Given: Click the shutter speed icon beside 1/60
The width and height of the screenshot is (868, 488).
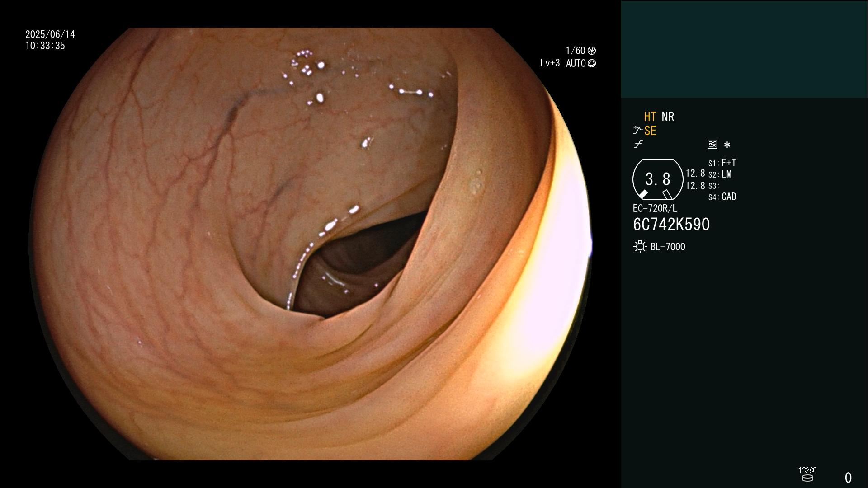Looking at the screenshot, I should point(592,51).
